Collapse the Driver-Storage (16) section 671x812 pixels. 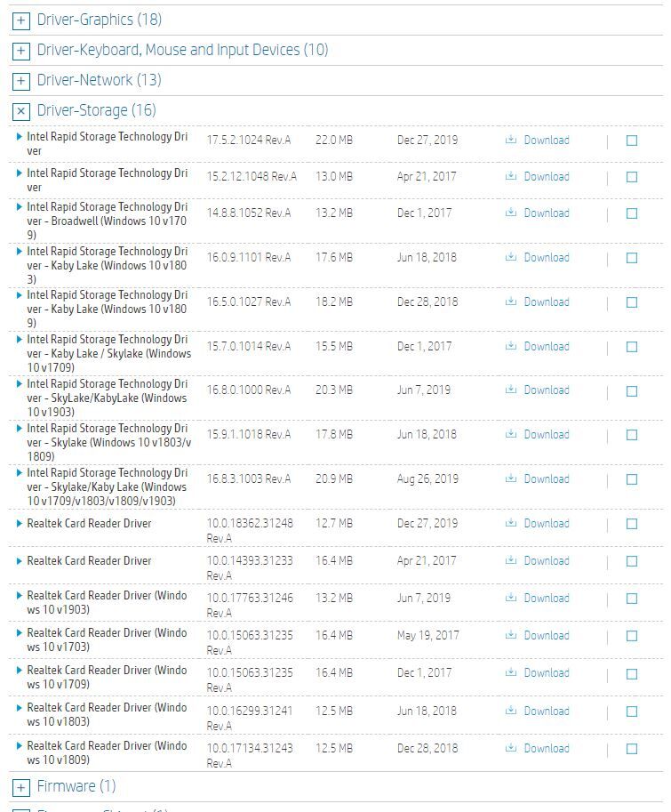point(20,111)
